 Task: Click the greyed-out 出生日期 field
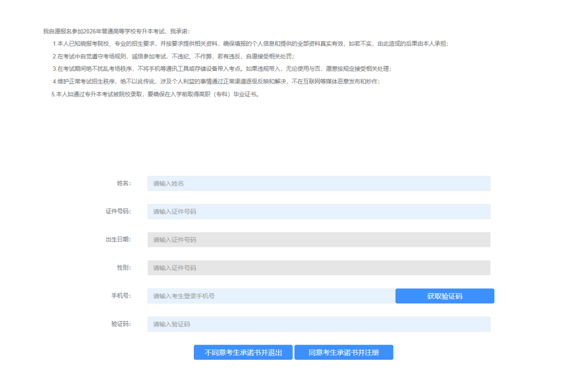click(318, 240)
